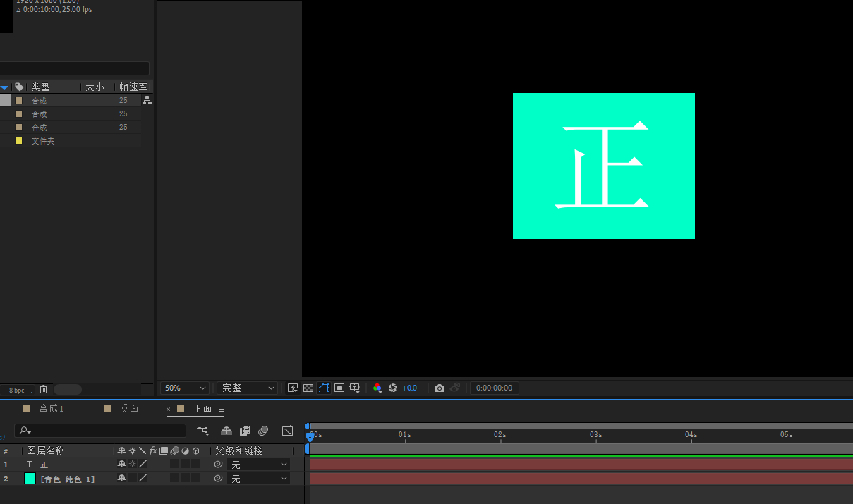Click parent pick whip for 青色 纯色 1 layer
Viewport: 853px width, 504px height.
(x=218, y=479)
